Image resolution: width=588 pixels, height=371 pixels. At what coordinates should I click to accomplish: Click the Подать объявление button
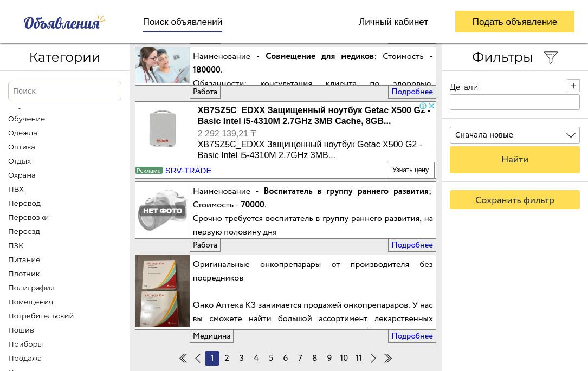(x=514, y=22)
